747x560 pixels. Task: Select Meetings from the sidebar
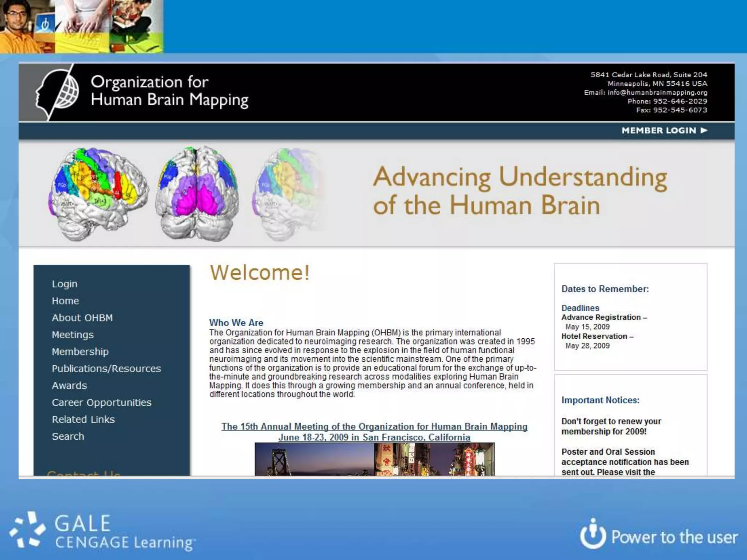click(x=73, y=335)
